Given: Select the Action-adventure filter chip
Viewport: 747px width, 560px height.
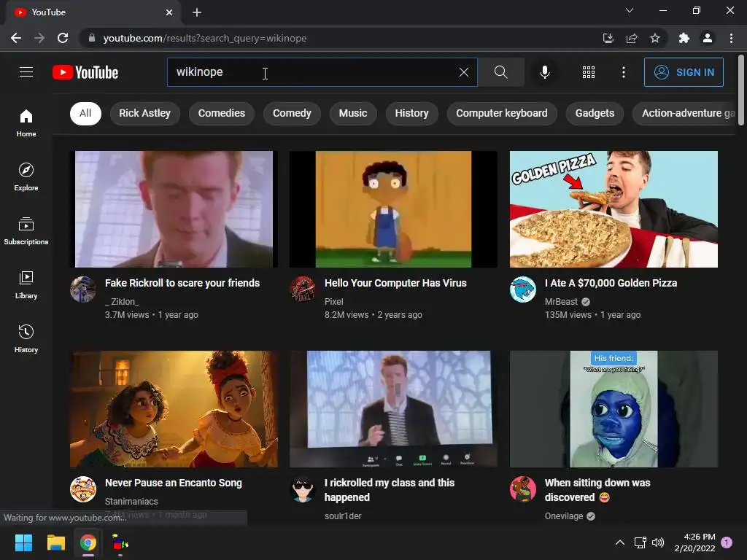Looking at the screenshot, I should click(685, 113).
